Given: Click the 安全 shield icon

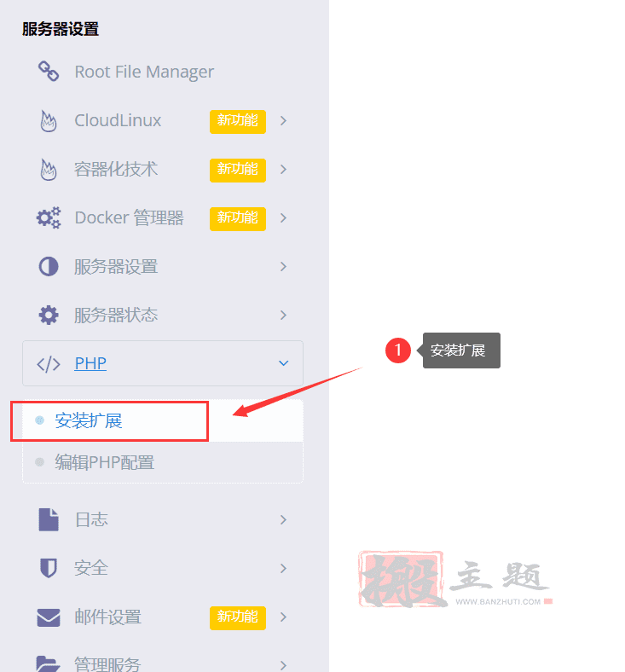Looking at the screenshot, I should coord(49,568).
